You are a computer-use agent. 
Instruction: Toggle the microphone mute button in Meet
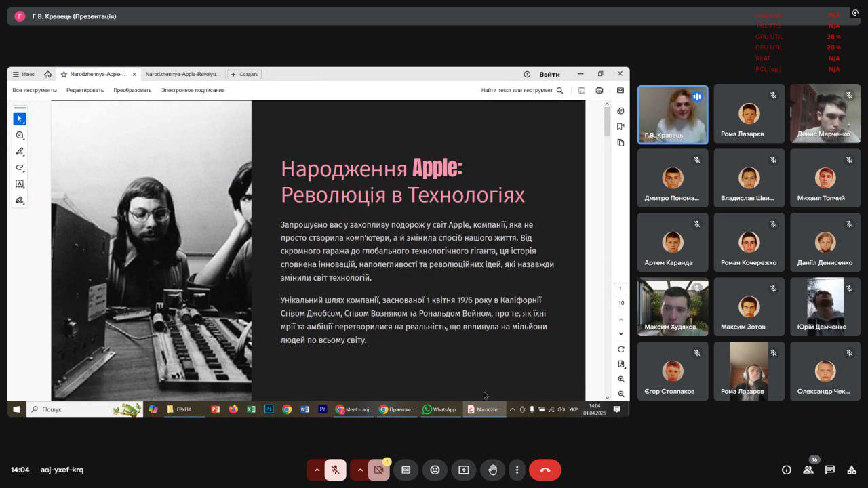(x=335, y=470)
